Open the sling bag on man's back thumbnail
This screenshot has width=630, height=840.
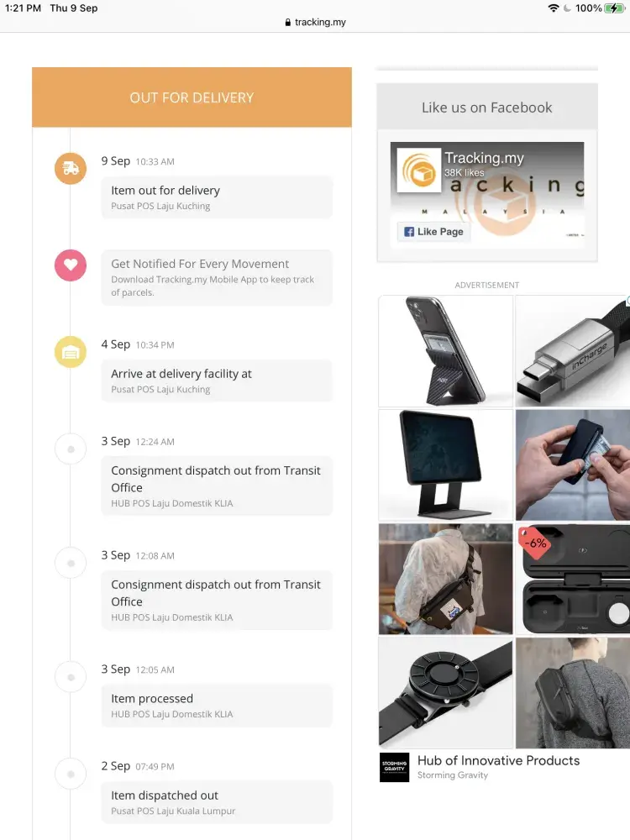coord(572,693)
